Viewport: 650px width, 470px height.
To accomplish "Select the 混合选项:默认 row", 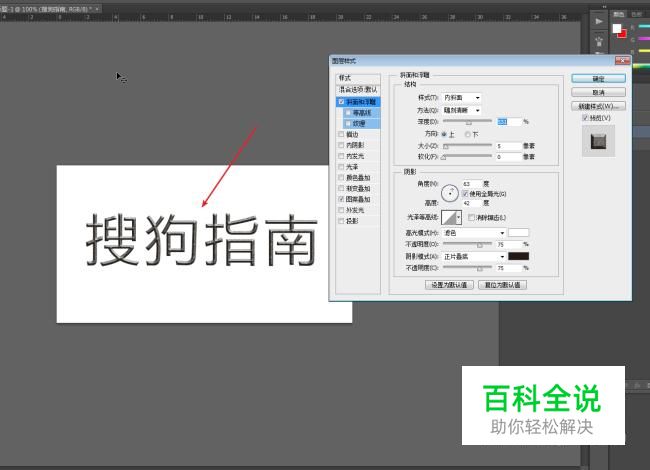I will point(358,90).
